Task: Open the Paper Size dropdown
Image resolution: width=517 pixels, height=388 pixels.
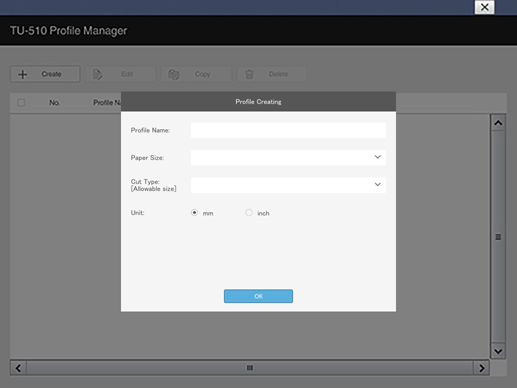Action: coord(288,157)
